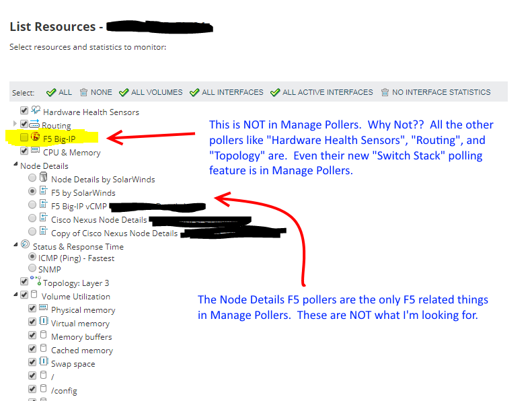
Task: Toggle the Virtual memory checkbox
Action: click(x=32, y=322)
